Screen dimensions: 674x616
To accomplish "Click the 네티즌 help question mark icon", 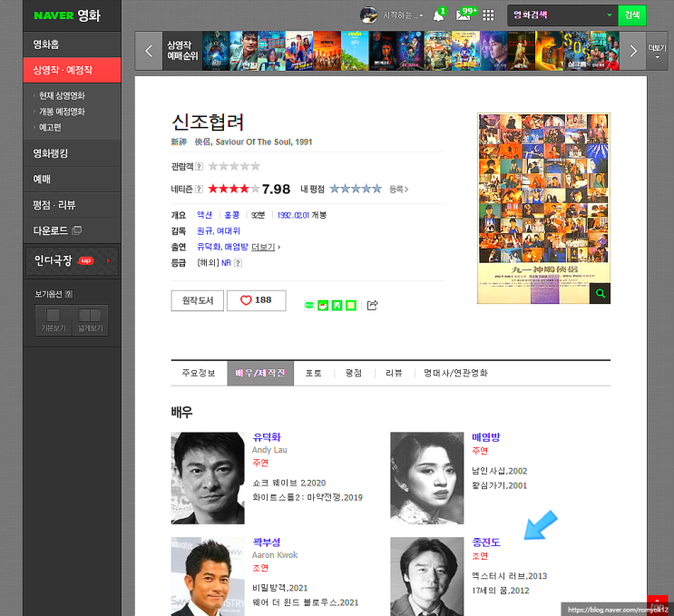I will (x=199, y=189).
